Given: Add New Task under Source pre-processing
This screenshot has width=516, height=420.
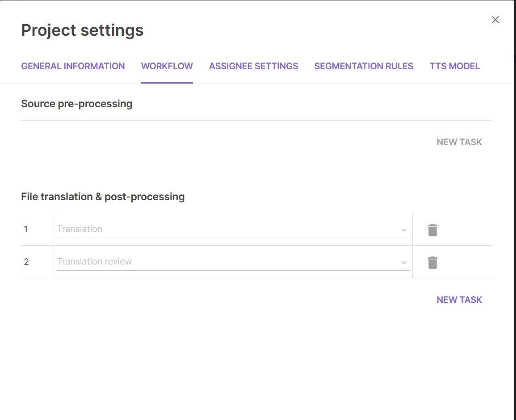Looking at the screenshot, I should tap(459, 142).
